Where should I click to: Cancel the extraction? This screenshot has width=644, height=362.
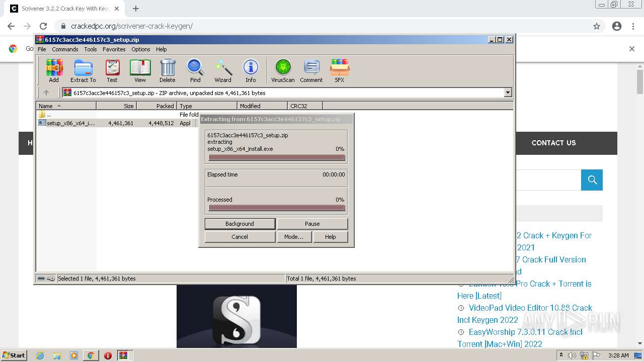239,237
